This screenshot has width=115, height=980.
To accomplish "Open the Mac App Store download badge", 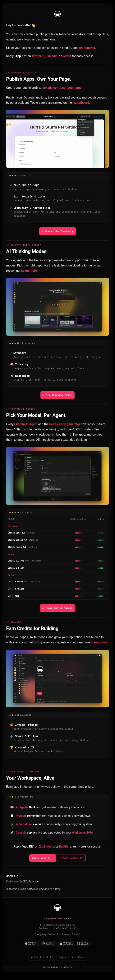I will (66, 943).
